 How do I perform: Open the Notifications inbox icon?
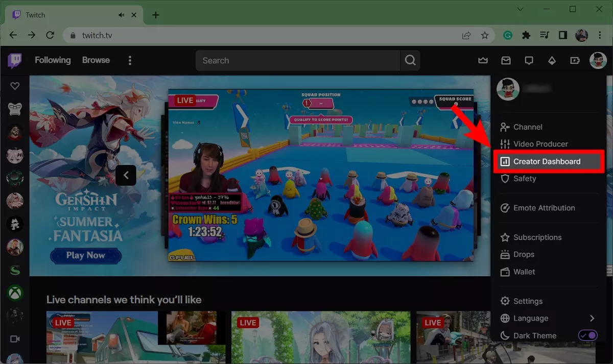pyautogui.click(x=506, y=61)
